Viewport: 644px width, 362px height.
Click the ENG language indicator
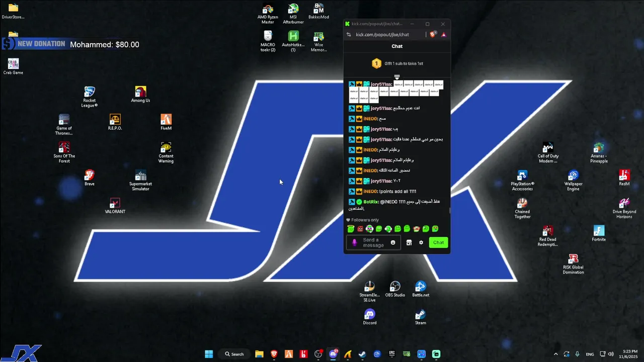590,354
